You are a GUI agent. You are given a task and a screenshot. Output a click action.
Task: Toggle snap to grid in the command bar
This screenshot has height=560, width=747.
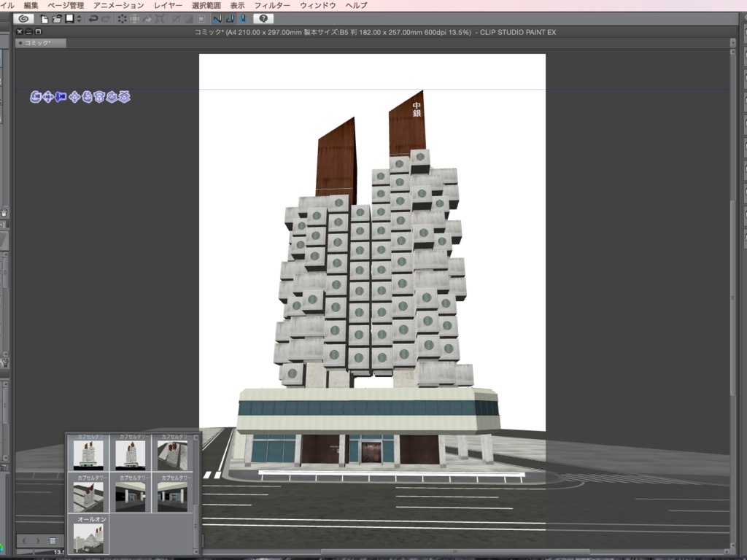point(242,18)
